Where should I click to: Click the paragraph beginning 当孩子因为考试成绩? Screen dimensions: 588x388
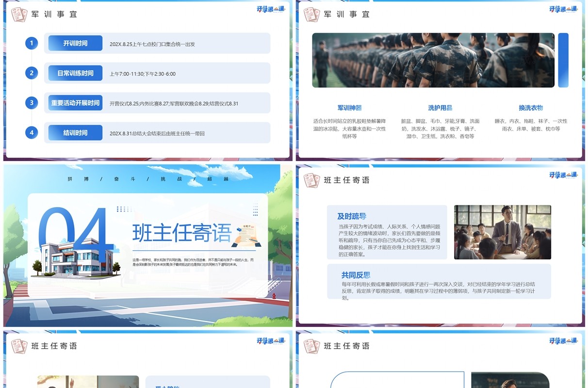click(389, 240)
